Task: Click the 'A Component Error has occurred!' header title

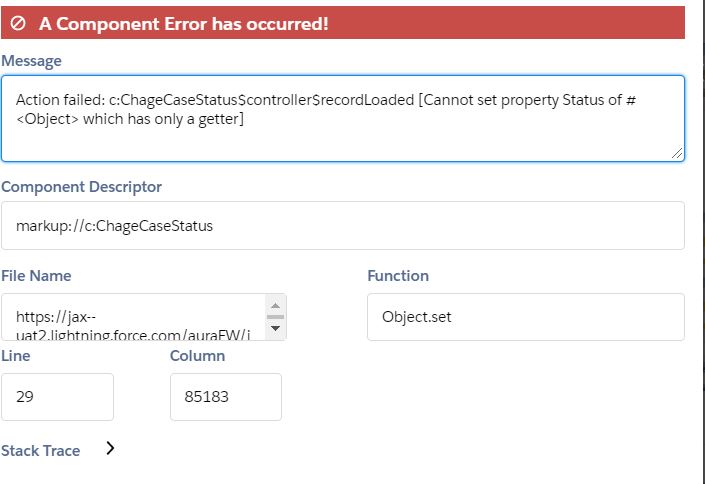Action: click(x=183, y=23)
